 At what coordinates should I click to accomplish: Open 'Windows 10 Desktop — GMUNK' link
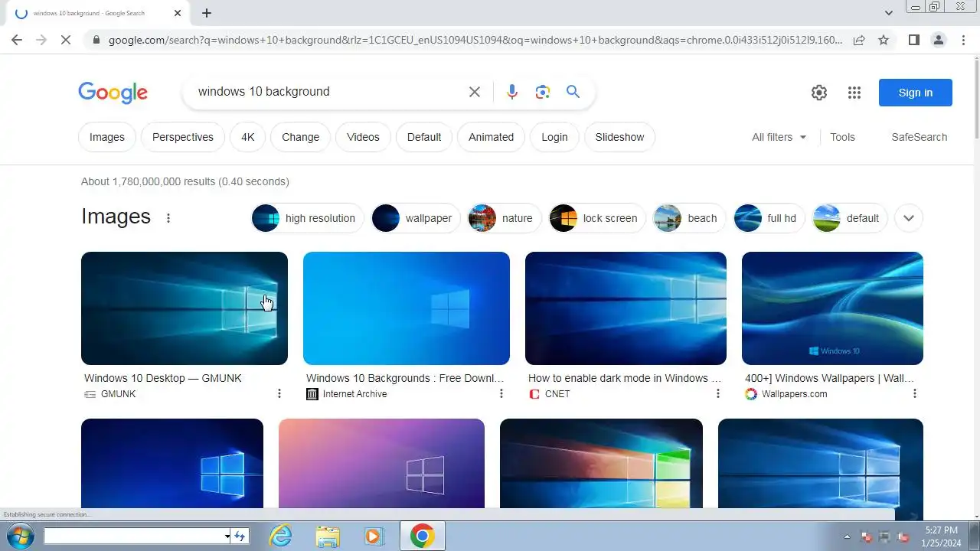[163, 378]
